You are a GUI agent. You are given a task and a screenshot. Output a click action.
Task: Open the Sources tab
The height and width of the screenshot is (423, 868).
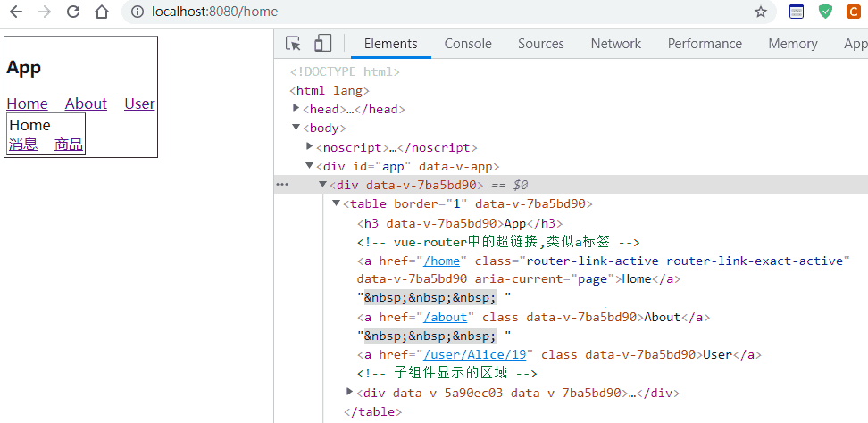tap(541, 44)
